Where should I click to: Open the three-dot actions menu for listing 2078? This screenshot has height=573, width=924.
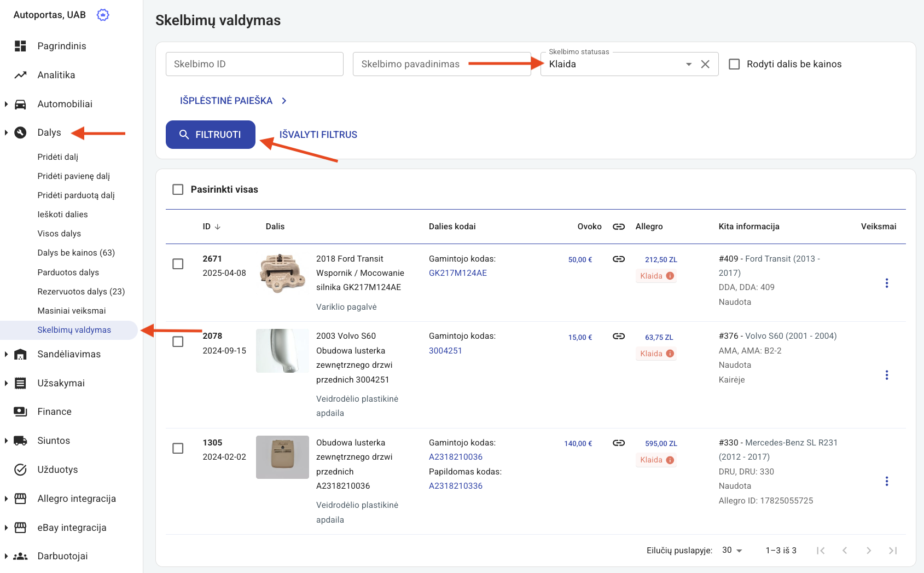(886, 375)
